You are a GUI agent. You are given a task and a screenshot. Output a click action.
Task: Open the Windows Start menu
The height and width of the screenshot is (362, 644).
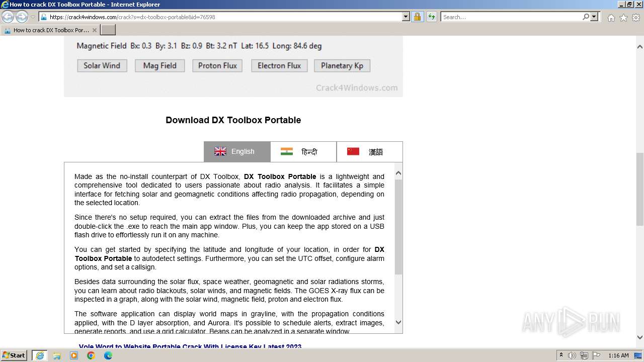14,355
